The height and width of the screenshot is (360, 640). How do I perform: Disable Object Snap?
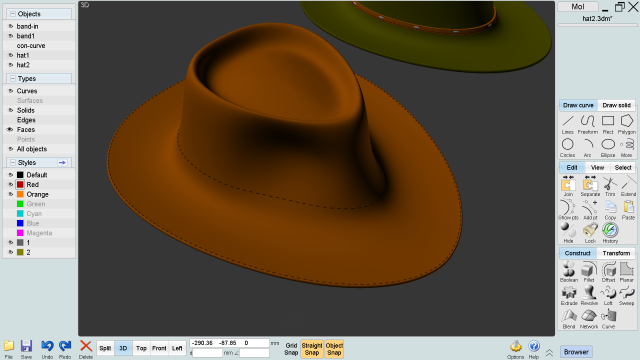point(334,349)
